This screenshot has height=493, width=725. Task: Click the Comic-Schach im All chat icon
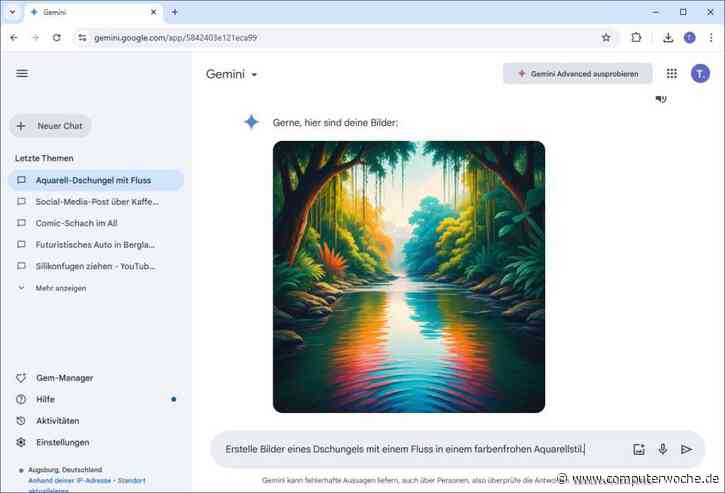21,223
